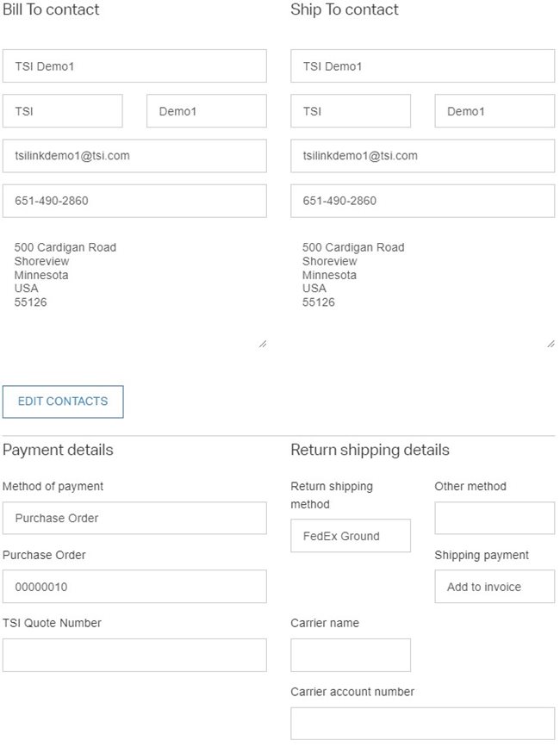
Task: Click the Bill To first name field
Action: [x=63, y=111]
